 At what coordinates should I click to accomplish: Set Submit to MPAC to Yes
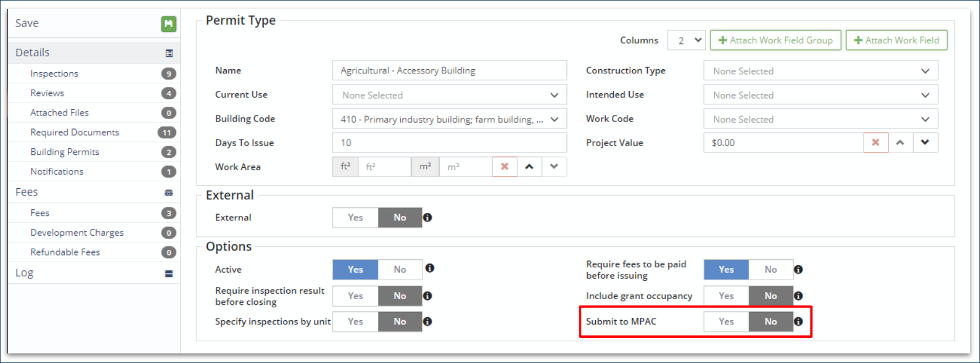(x=726, y=321)
